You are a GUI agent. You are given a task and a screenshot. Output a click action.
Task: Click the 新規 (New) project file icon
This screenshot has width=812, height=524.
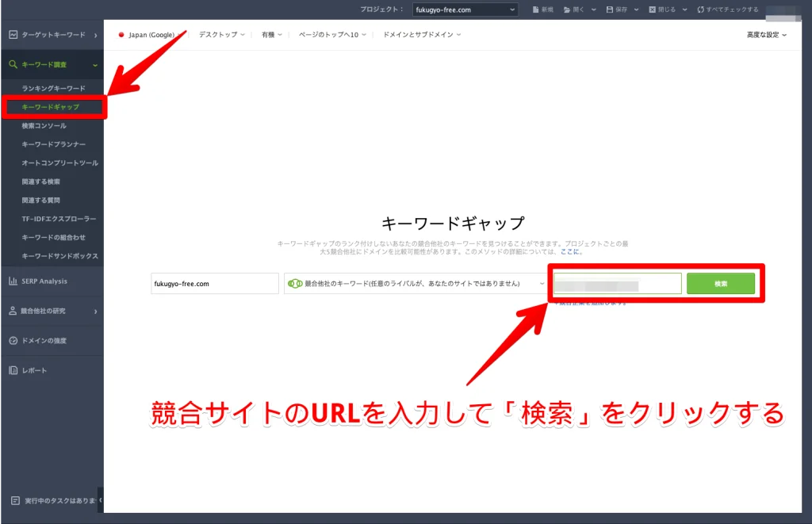pyautogui.click(x=536, y=10)
